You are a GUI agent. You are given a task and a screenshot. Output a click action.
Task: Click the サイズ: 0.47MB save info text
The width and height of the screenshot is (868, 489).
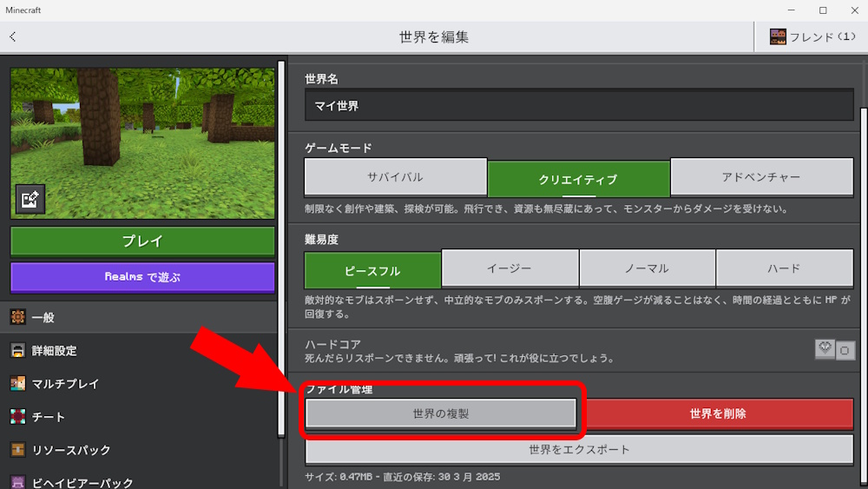(x=403, y=477)
